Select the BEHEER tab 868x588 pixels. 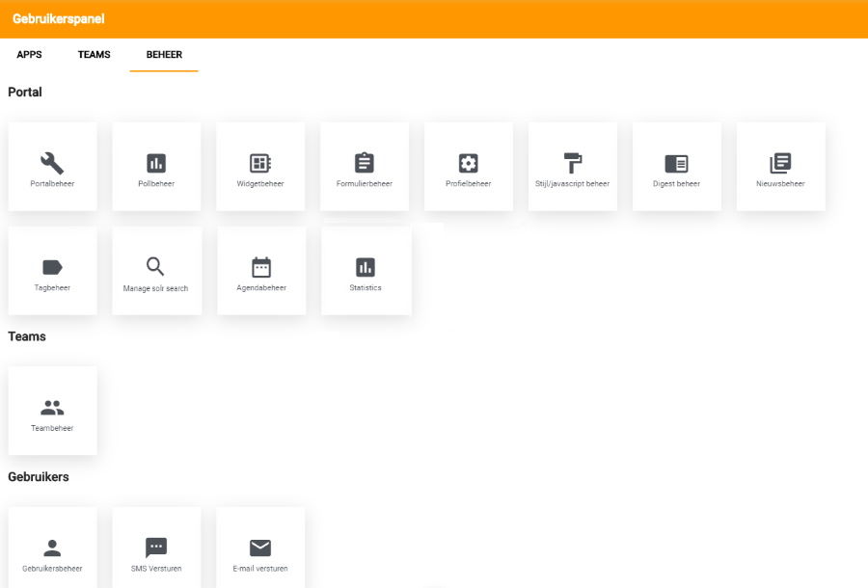pos(164,55)
